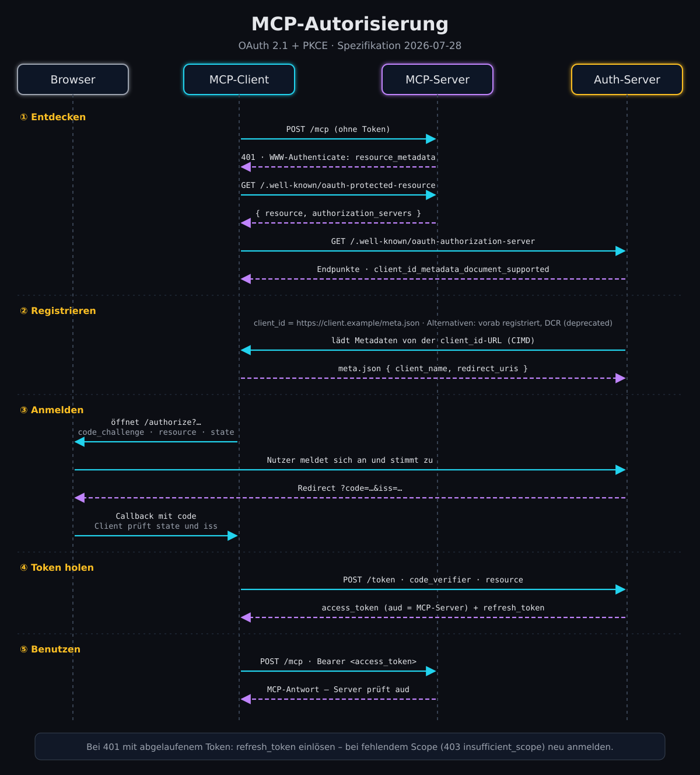The width and height of the screenshot is (700, 775).
Task: Select the "code_challenge · resource · state" sublabel
Action: pos(156,432)
